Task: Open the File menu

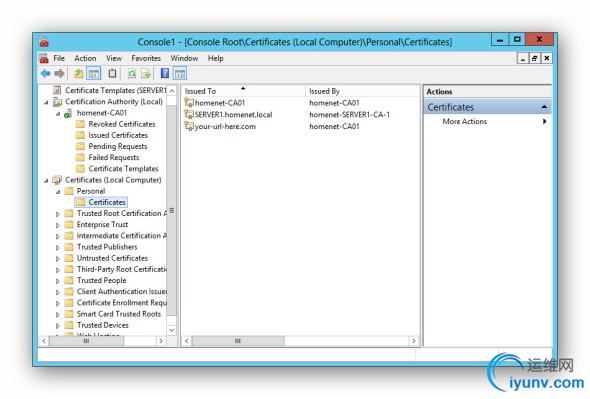Action: click(59, 58)
